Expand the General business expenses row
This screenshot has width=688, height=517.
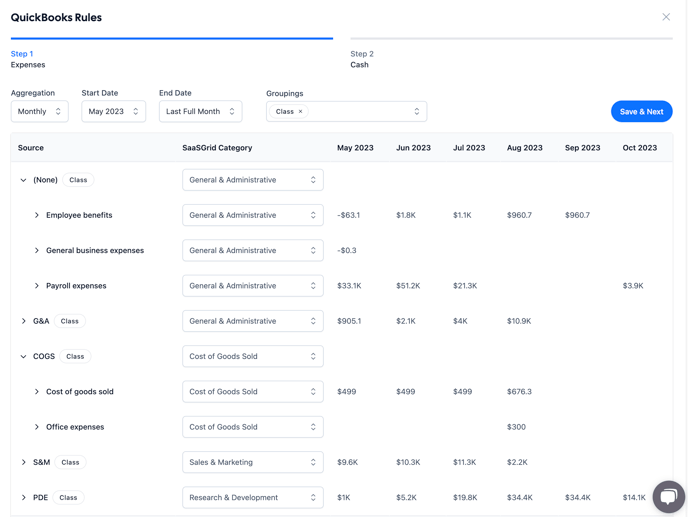pos(37,250)
